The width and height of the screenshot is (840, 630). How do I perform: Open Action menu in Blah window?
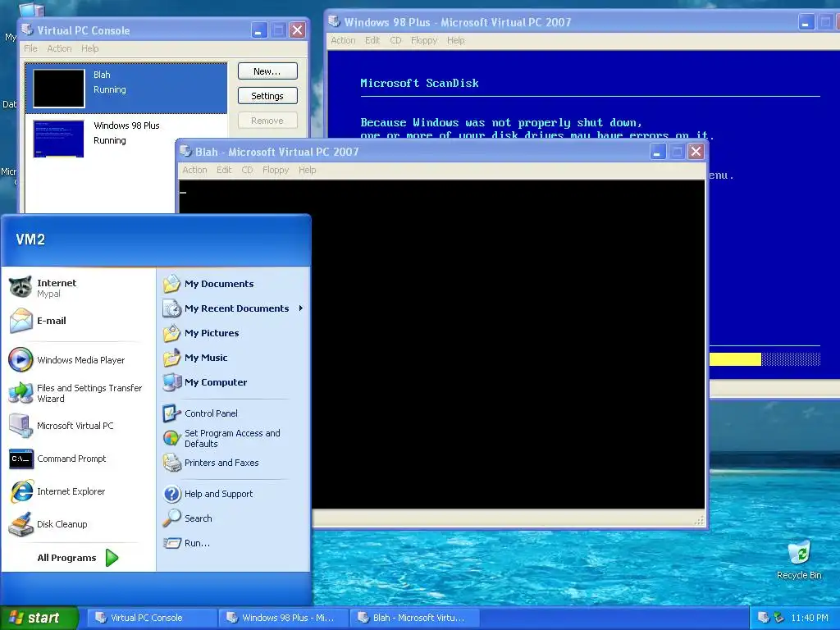tap(194, 170)
